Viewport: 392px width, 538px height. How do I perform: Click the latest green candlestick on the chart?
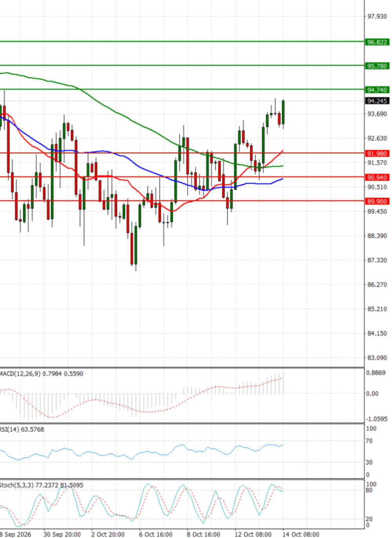tap(283, 113)
